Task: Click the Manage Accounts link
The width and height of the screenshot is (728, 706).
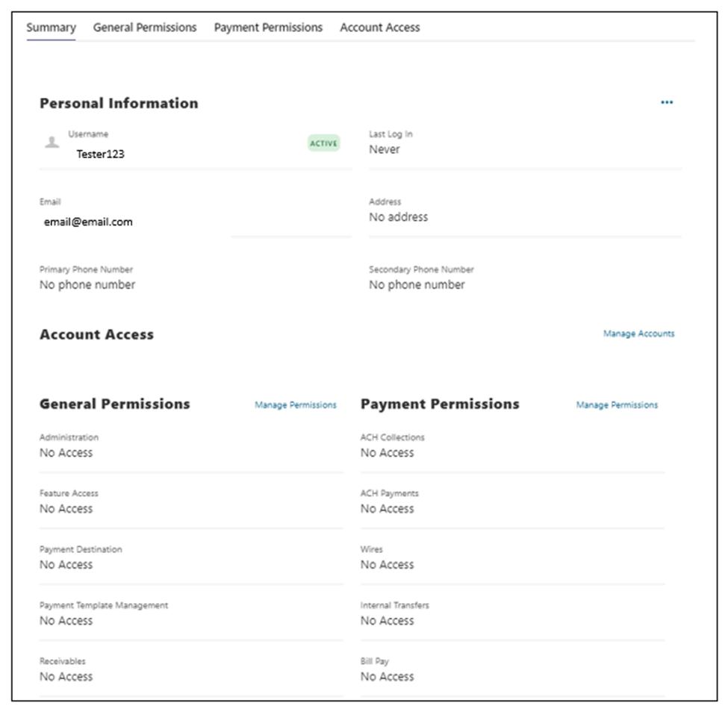Action: (x=638, y=334)
